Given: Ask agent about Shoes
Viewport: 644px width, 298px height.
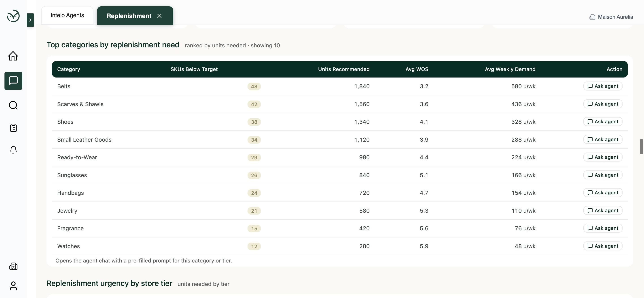Looking at the screenshot, I should click(603, 122).
